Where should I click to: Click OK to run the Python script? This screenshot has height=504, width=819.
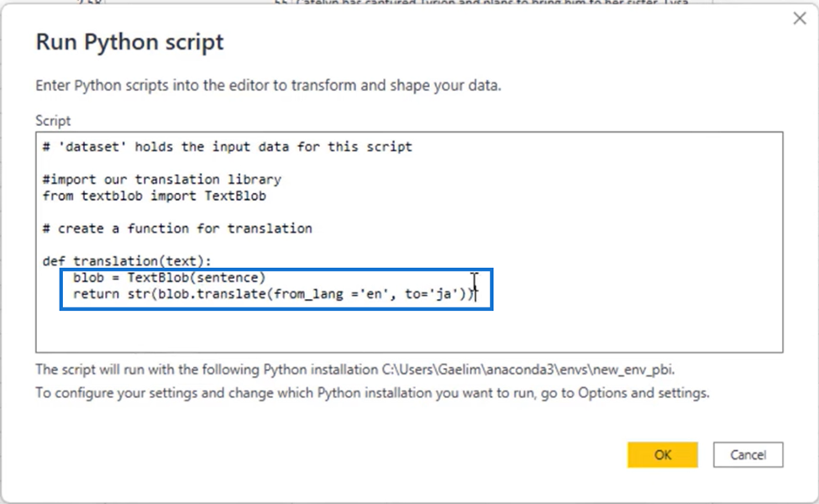click(x=662, y=454)
